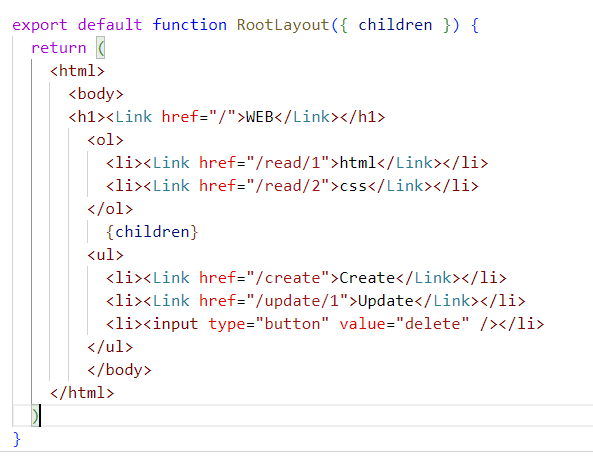Click the type="button" attribute value
Viewport: 593px width, 457px height.
[292, 324]
